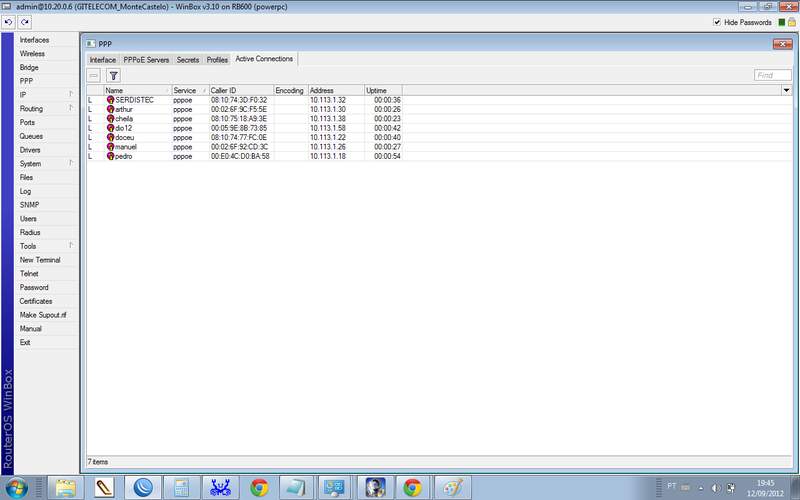Click the user icon next to arthur
This screenshot has height=500, width=800.
click(110, 109)
